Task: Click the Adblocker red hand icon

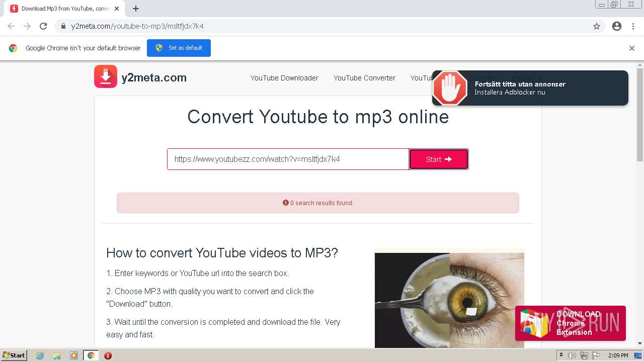Action: tap(450, 88)
